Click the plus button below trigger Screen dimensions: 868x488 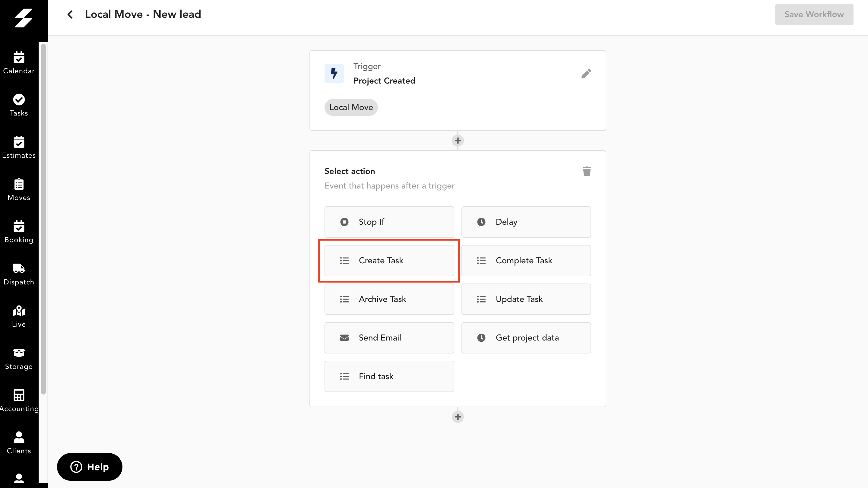click(458, 140)
